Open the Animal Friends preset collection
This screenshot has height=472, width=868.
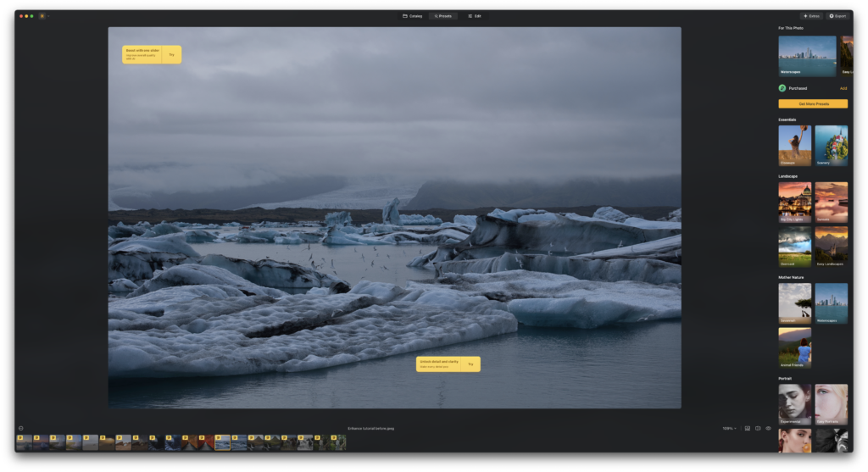point(795,347)
